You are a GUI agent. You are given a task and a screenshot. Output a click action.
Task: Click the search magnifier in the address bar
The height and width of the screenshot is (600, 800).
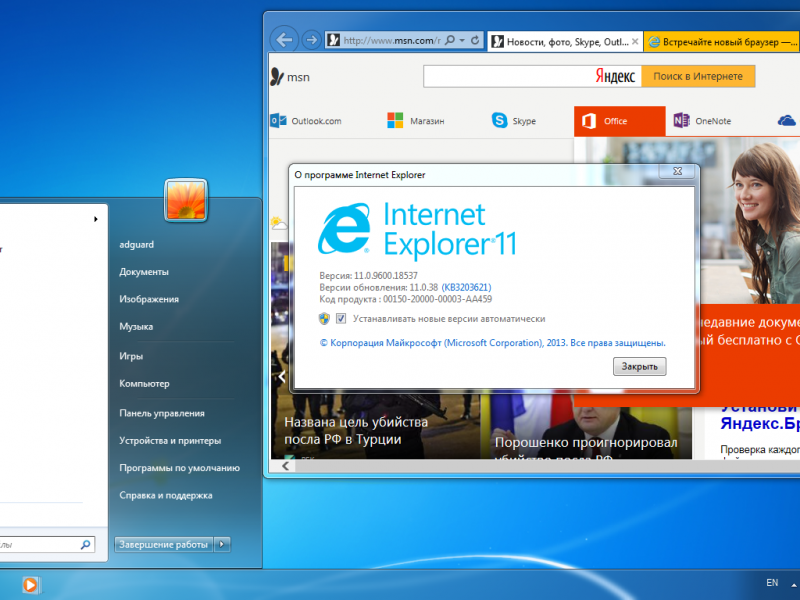pyautogui.click(x=449, y=40)
